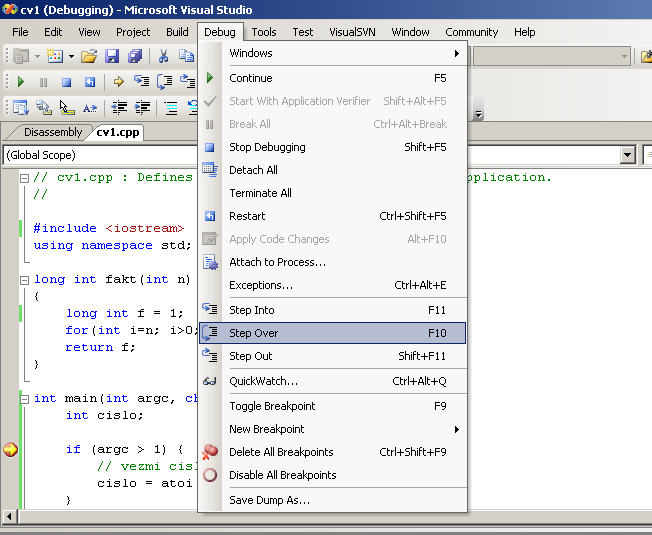Click the Continue green arrow toolbar icon

20,82
